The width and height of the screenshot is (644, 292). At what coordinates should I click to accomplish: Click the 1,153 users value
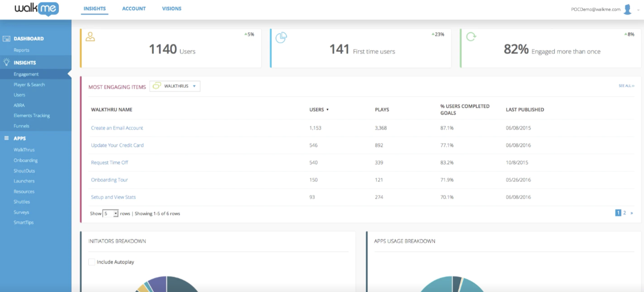pos(315,128)
